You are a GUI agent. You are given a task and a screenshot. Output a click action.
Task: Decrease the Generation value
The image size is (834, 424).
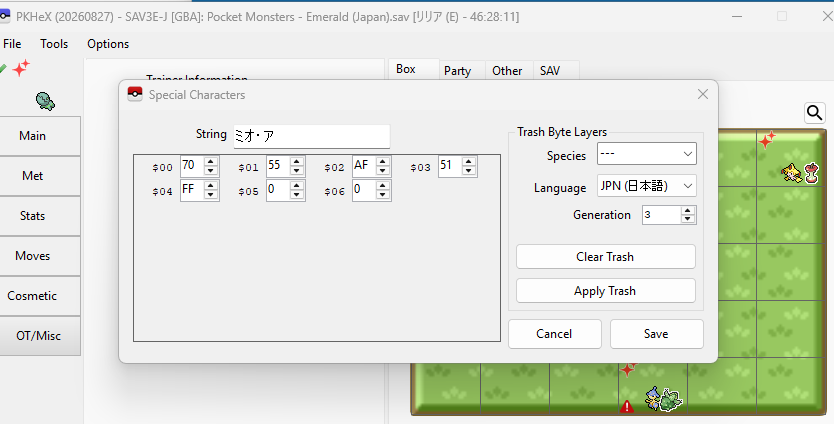coord(688,219)
